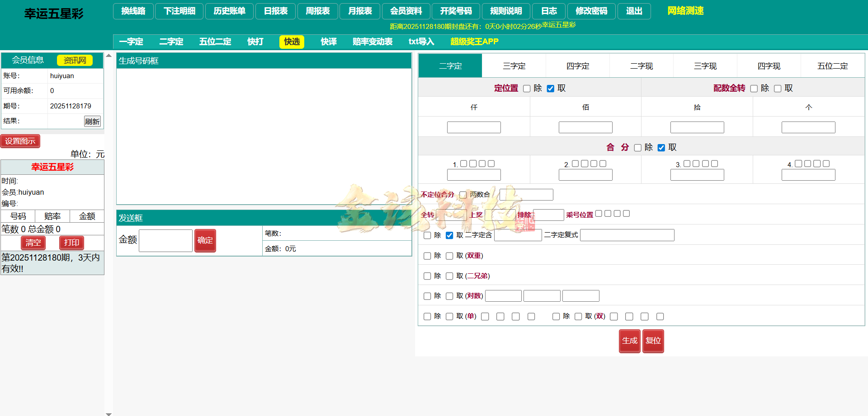Click 生成 to generate numbers

coord(629,341)
